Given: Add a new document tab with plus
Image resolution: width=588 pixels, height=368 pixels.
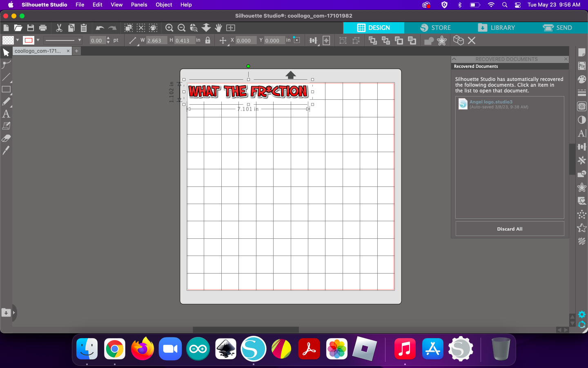Looking at the screenshot, I should 76,51.
